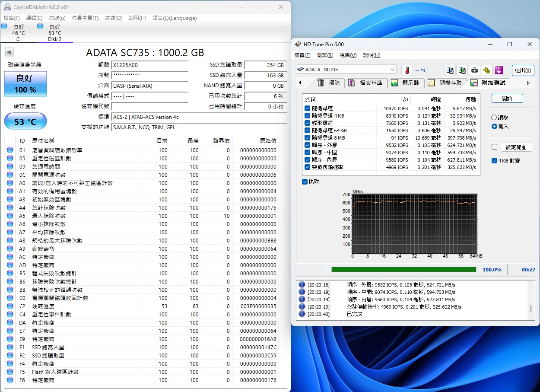
Task: Open HD Tune options via gold chain icon
Action: (x=487, y=70)
